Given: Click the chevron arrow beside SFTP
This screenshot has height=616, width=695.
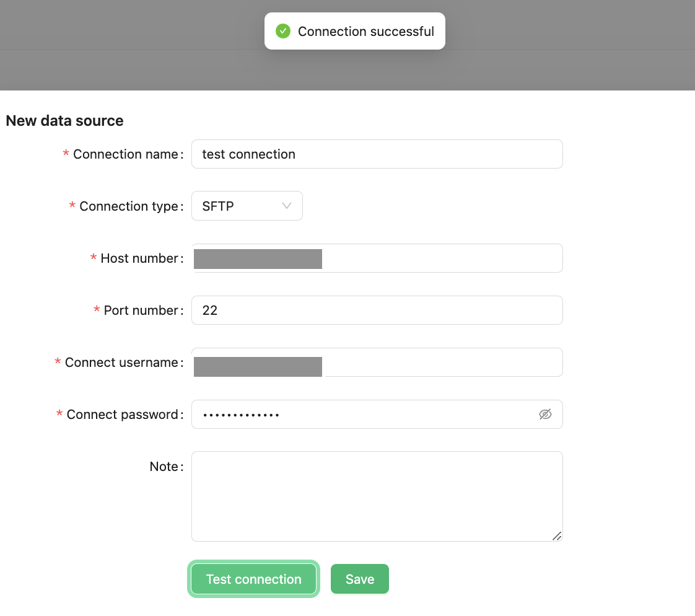Looking at the screenshot, I should click(x=287, y=206).
